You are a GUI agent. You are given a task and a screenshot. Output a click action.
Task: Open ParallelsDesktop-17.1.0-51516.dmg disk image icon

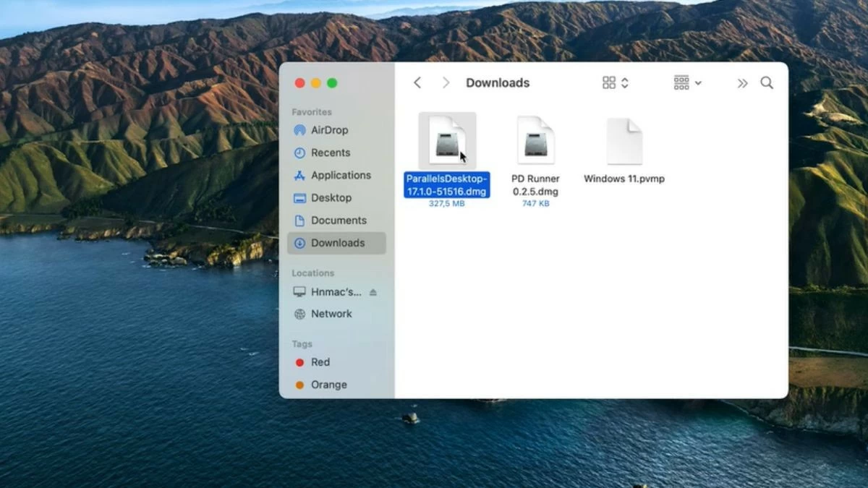(x=447, y=140)
